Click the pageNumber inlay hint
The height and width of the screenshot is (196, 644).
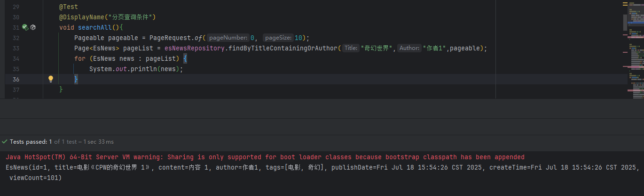pos(228,38)
